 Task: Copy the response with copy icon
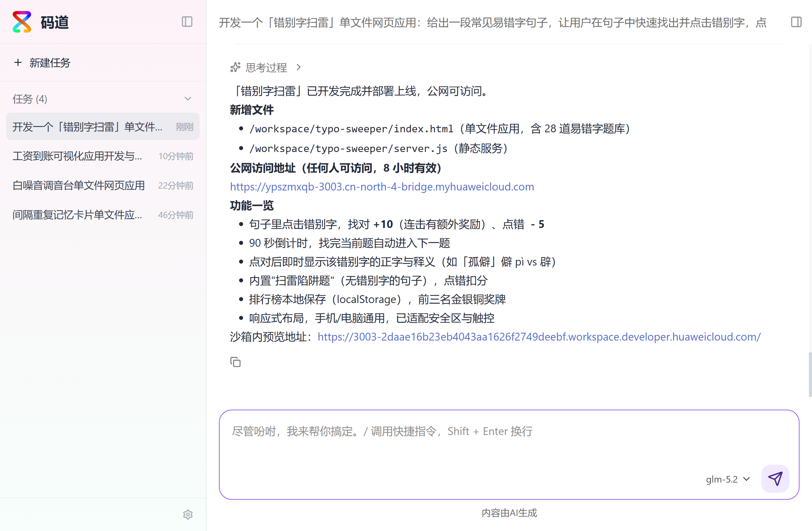[235, 362]
